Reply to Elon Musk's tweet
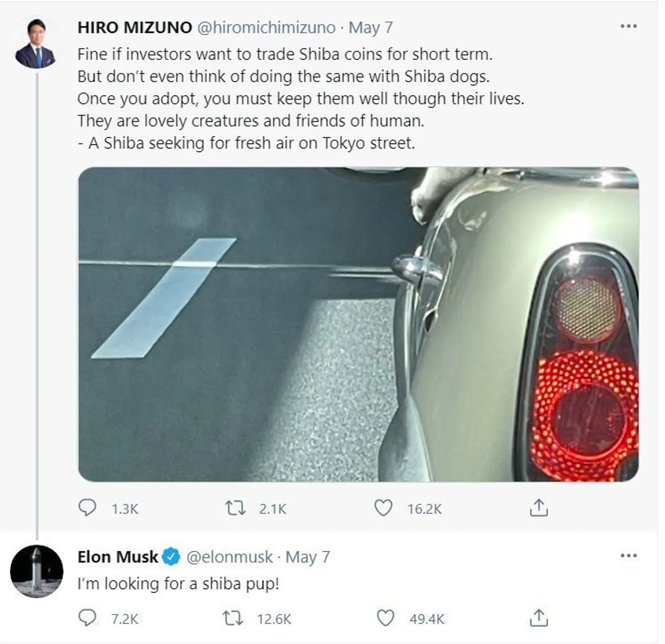The image size is (665, 644). 88,618
